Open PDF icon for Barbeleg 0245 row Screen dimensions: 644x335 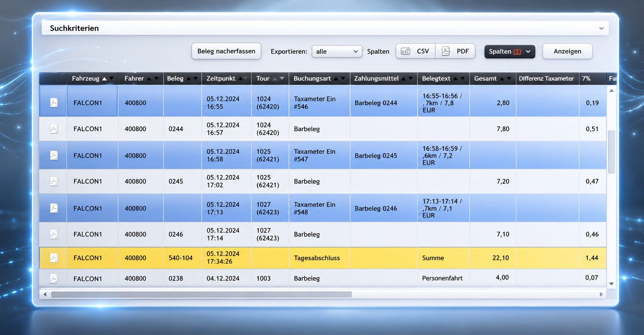pyautogui.click(x=54, y=181)
